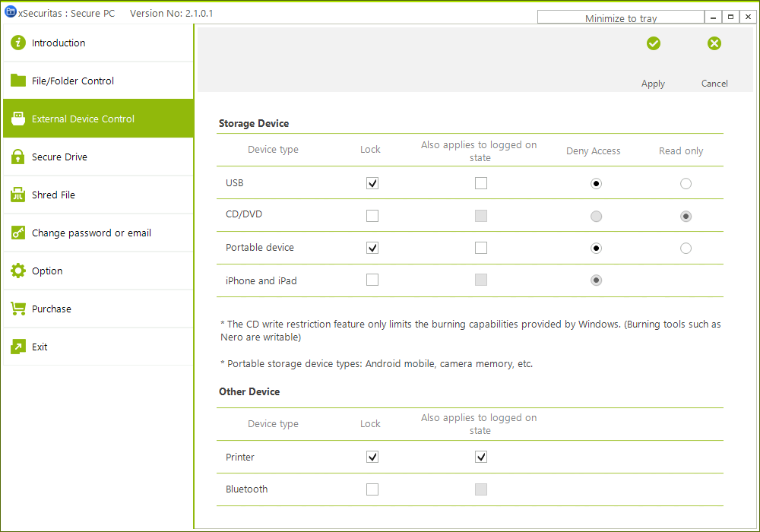Click the Exit arrow icon
The image size is (760, 532).
pos(18,347)
